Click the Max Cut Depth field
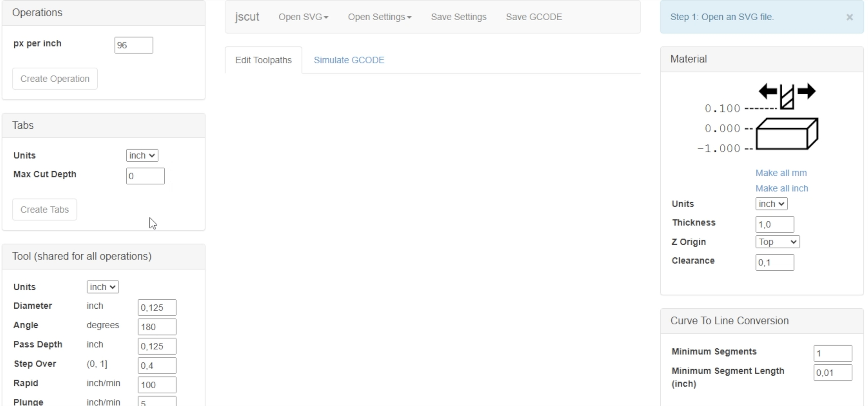Viewport: 868px width, 406px height. click(145, 176)
